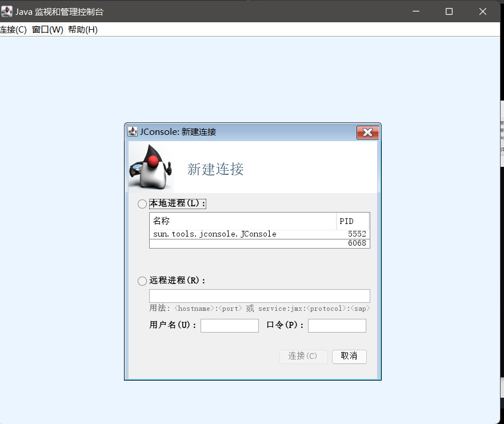
Task: Click the Duke mascot image
Action: [x=150, y=167]
